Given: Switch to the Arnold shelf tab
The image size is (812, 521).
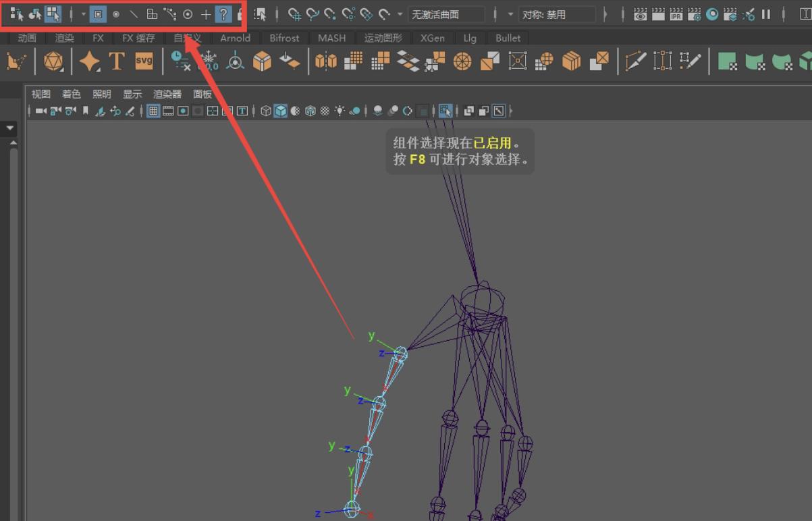Looking at the screenshot, I should click(235, 38).
